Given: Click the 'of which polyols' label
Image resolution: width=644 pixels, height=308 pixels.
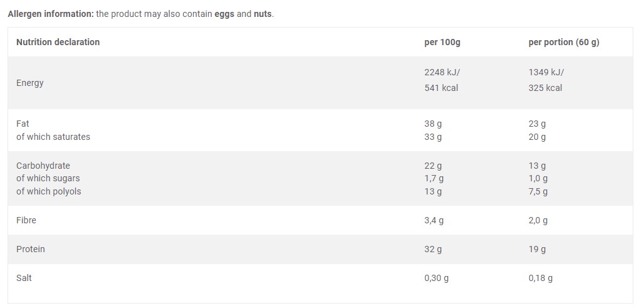Looking at the screenshot, I should click(49, 191).
